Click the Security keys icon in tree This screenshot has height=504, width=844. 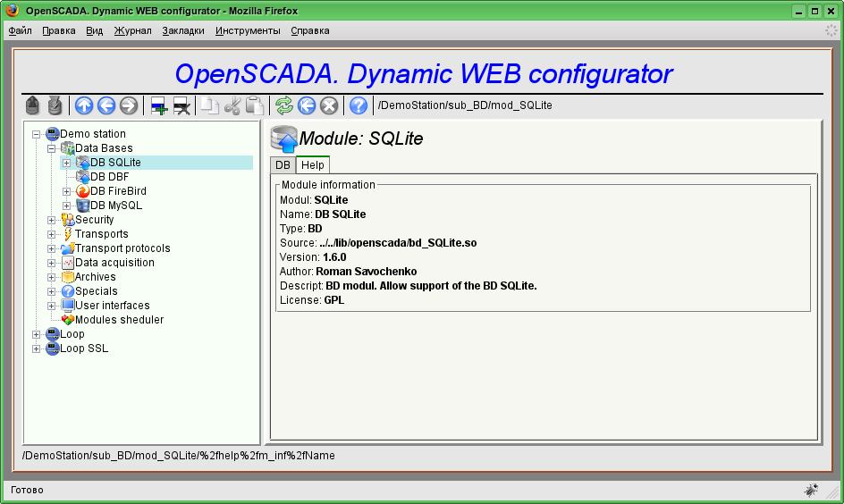coord(67,220)
